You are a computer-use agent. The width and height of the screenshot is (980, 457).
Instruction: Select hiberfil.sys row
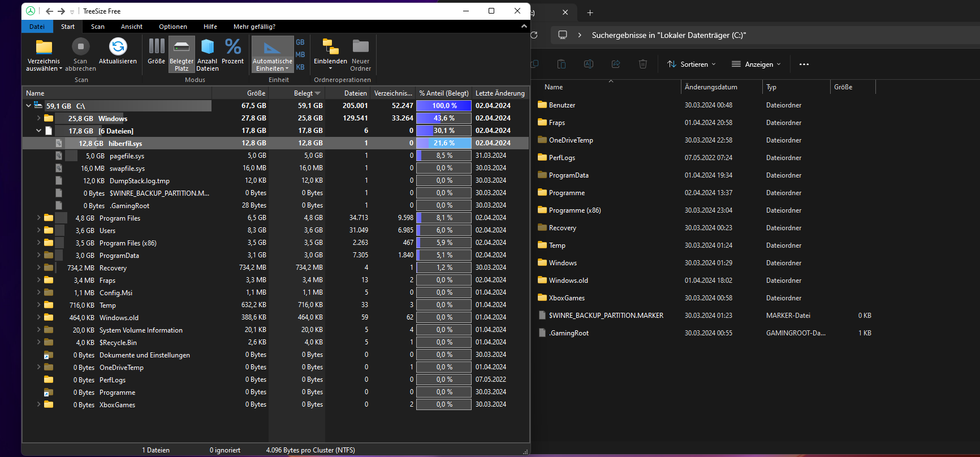[275, 143]
